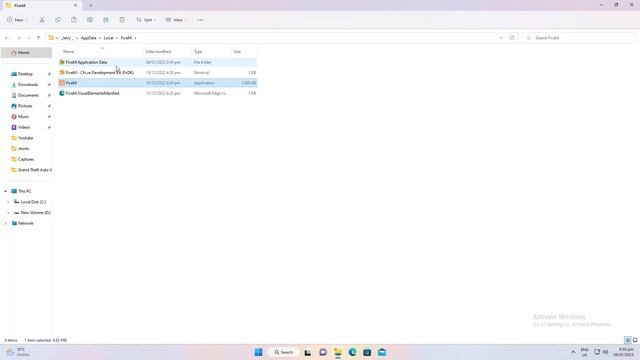Click FiveM in the address bar
Image resolution: width=640 pixels, height=360 pixels.
(x=126, y=38)
